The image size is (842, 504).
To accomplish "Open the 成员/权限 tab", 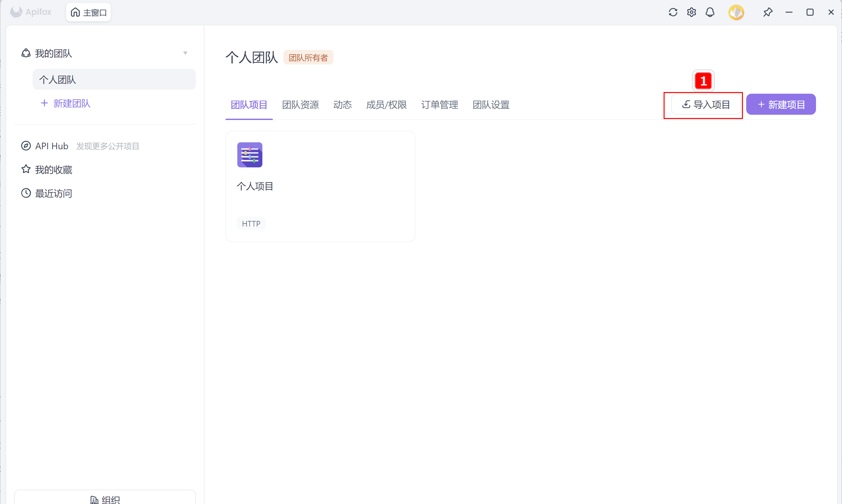I will click(x=386, y=105).
